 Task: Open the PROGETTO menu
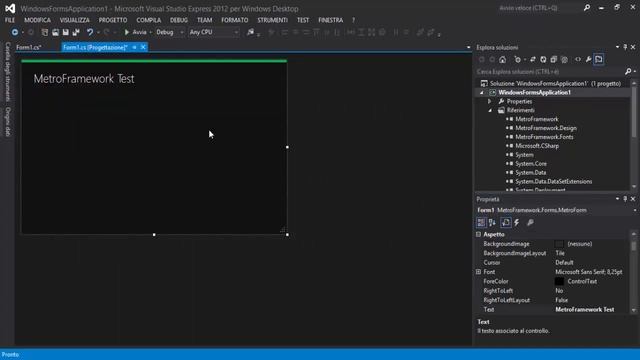(113, 20)
